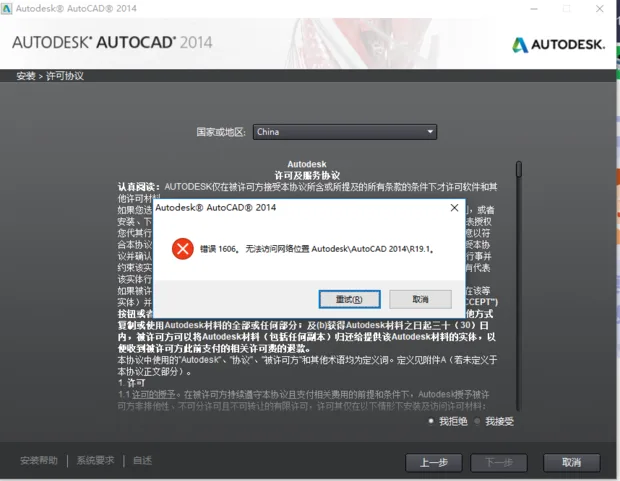Click the 国家或地区 label
The height and width of the screenshot is (481, 620).
221,132
